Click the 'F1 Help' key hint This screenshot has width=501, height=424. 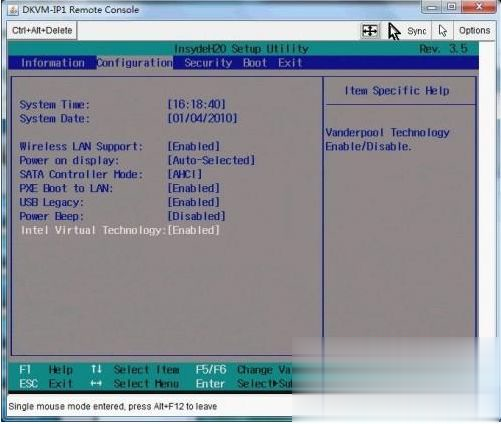point(46,370)
